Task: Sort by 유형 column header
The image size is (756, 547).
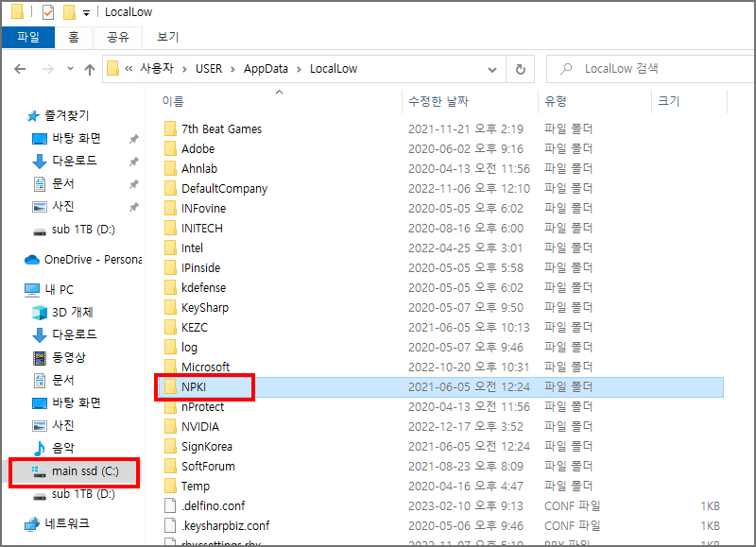Action: click(x=556, y=101)
